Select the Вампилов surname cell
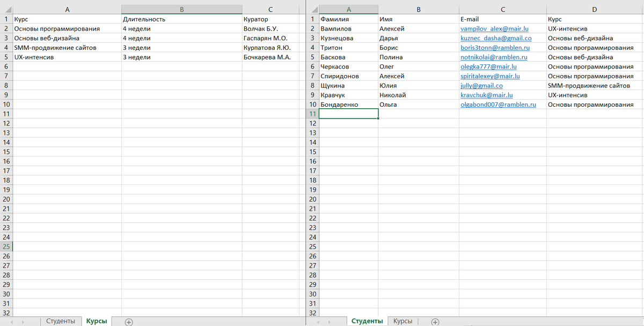This screenshot has height=326, width=644. 349,29
